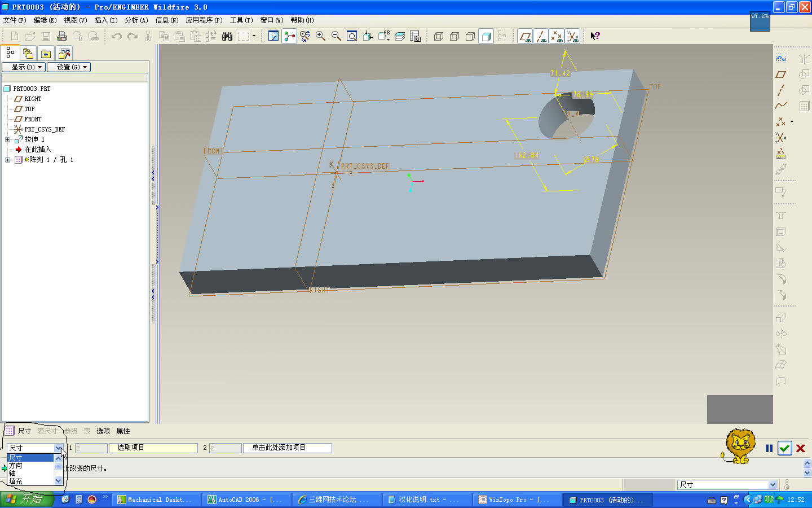812x508 pixels.
Task: Click the datum axis tool icon
Action: (781, 90)
